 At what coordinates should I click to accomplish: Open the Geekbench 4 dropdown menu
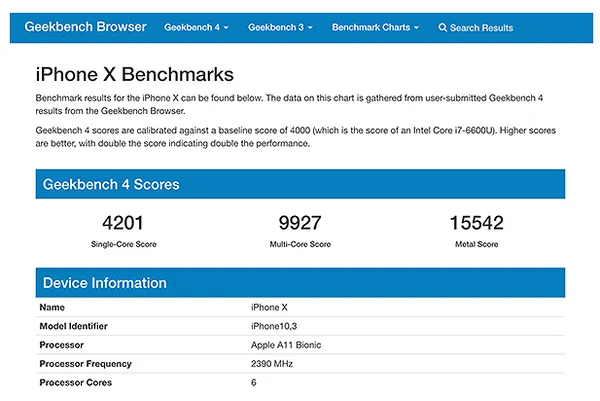196,28
